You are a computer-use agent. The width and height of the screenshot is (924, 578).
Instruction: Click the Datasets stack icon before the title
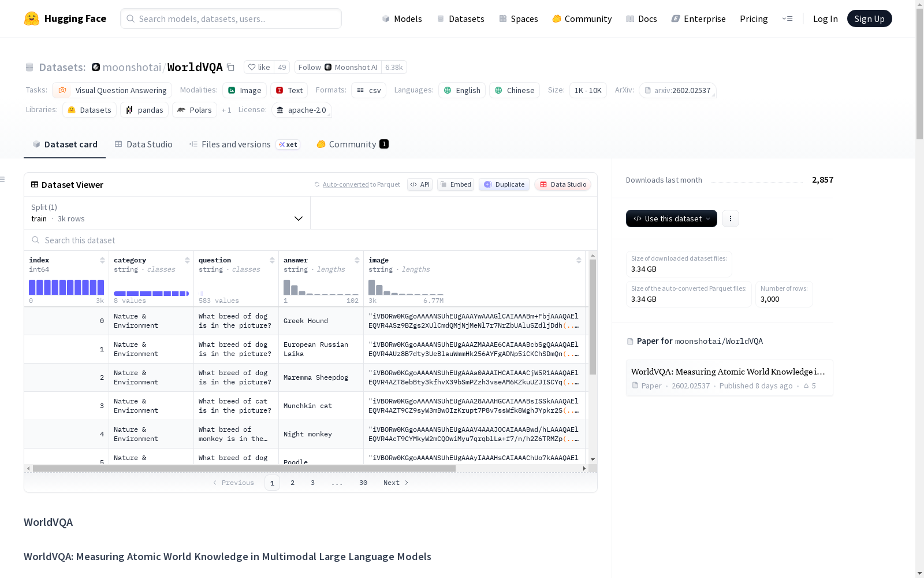[x=29, y=67]
